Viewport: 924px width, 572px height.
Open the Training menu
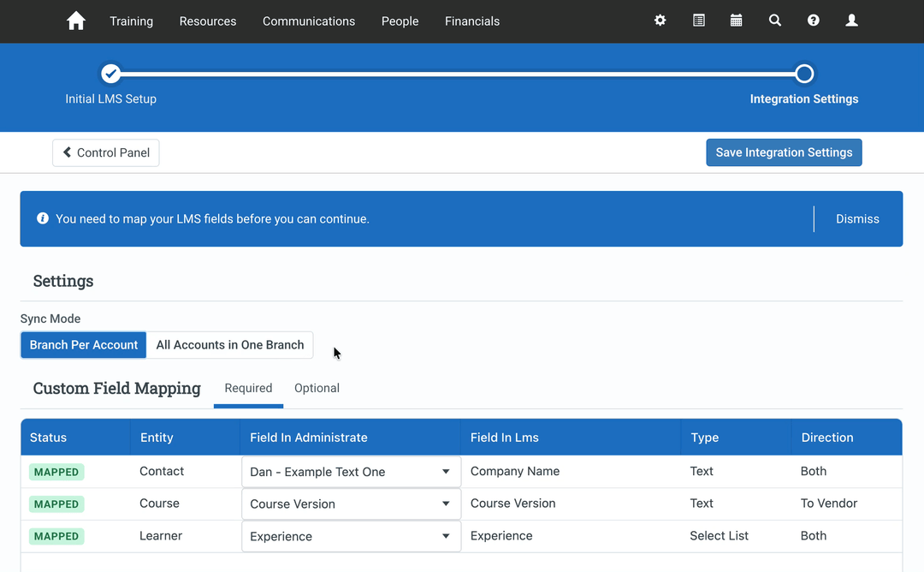[132, 21]
